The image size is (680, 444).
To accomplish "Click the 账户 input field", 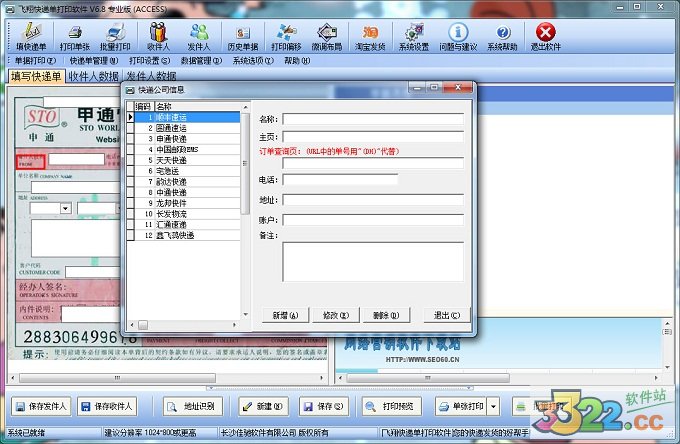I will click(x=373, y=220).
